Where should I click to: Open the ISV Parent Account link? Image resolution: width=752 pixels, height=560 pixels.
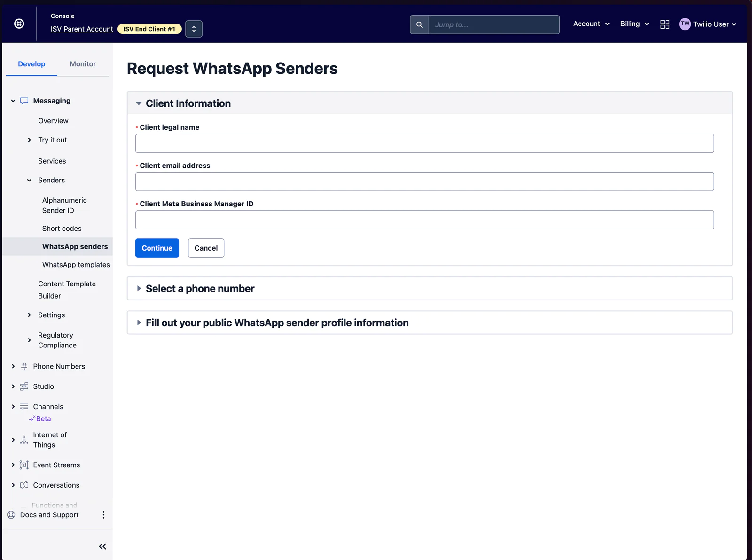click(82, 29)
